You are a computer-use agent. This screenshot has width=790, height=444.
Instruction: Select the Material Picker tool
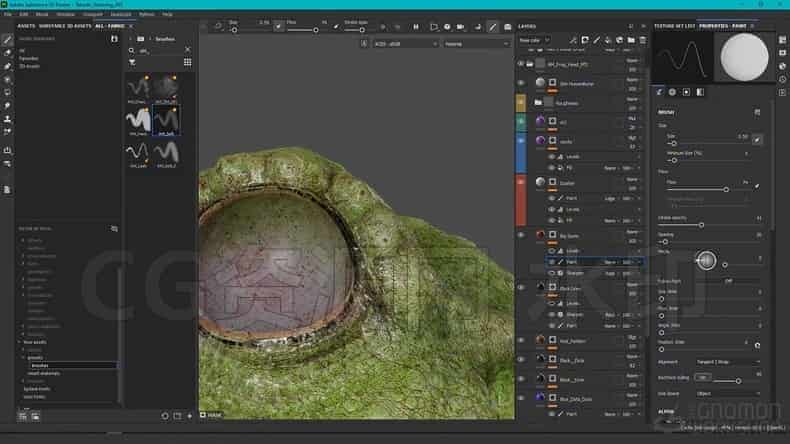pyautogui.click(x=8, y=132)
